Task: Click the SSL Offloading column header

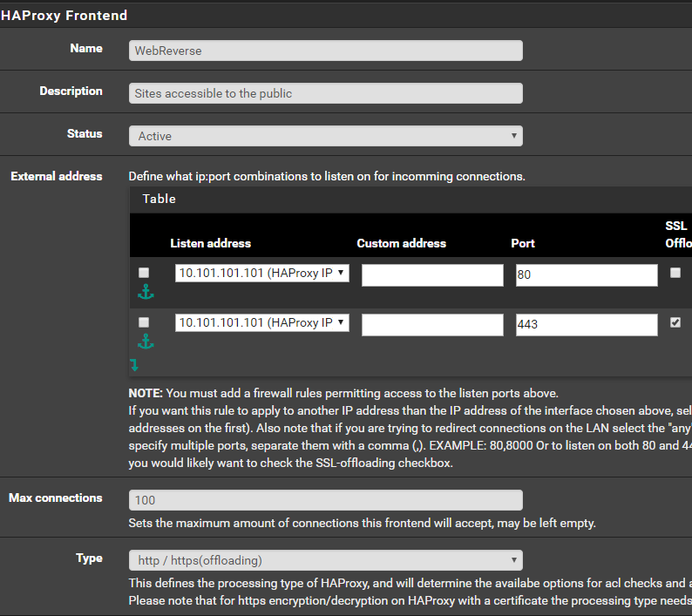Action: click(x=678, y=234)
